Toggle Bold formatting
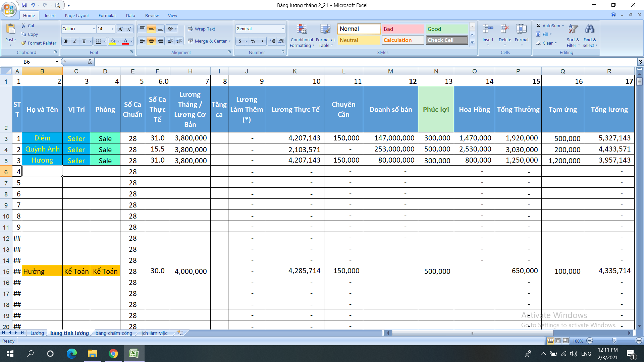Viewport: 644px width, 362px height. point(66,41)
